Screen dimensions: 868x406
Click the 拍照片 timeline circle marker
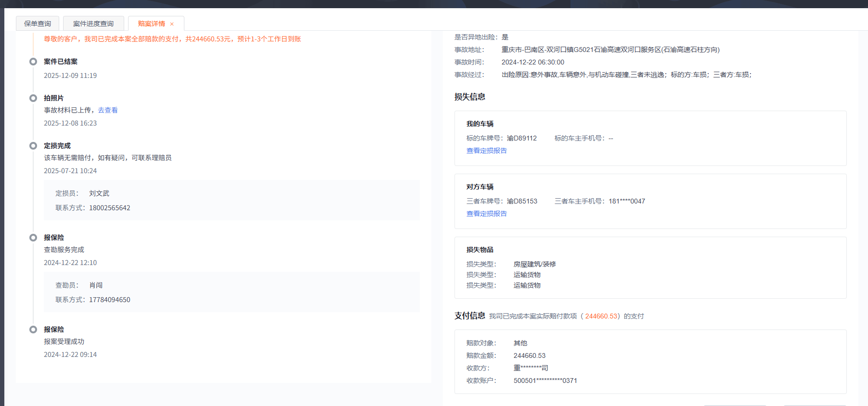tap(33, 98)
